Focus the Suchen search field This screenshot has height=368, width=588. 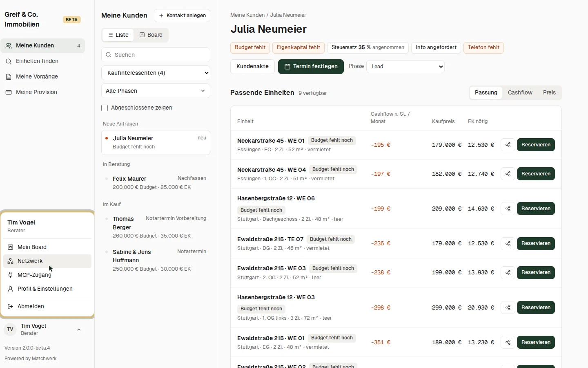[156, 55]
